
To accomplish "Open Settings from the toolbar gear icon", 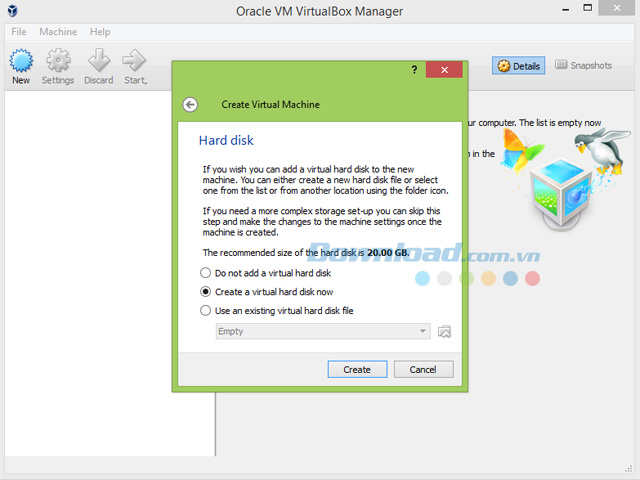I will [58, 66].
